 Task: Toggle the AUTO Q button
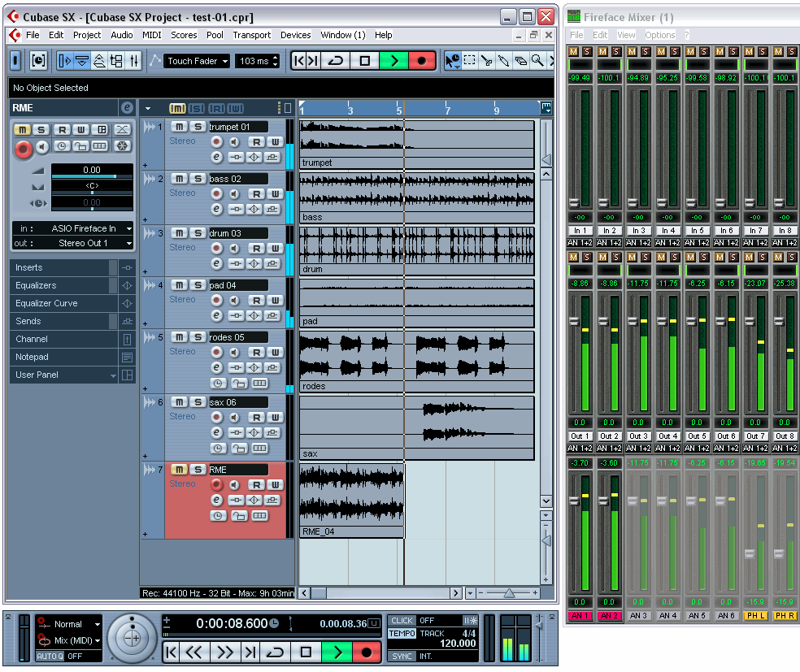[50, 657]
